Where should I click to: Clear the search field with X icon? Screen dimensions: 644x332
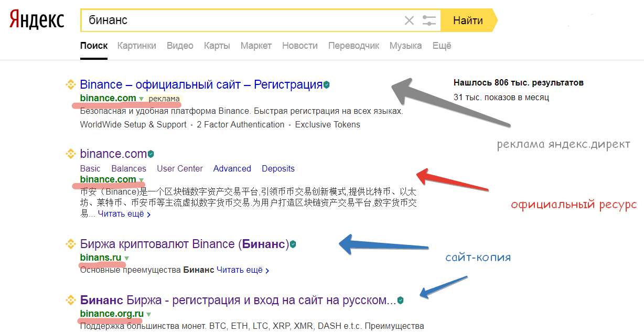(x=409, y=21)
